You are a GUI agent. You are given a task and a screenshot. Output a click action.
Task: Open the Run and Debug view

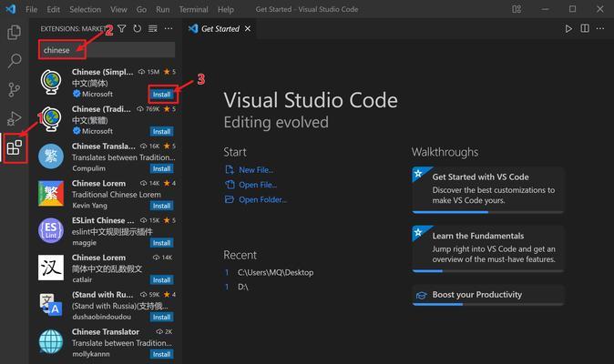tap(14, 118)
